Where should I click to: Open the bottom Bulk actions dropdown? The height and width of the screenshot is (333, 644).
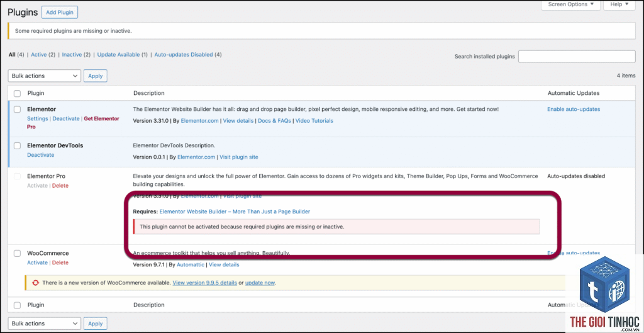45,324
